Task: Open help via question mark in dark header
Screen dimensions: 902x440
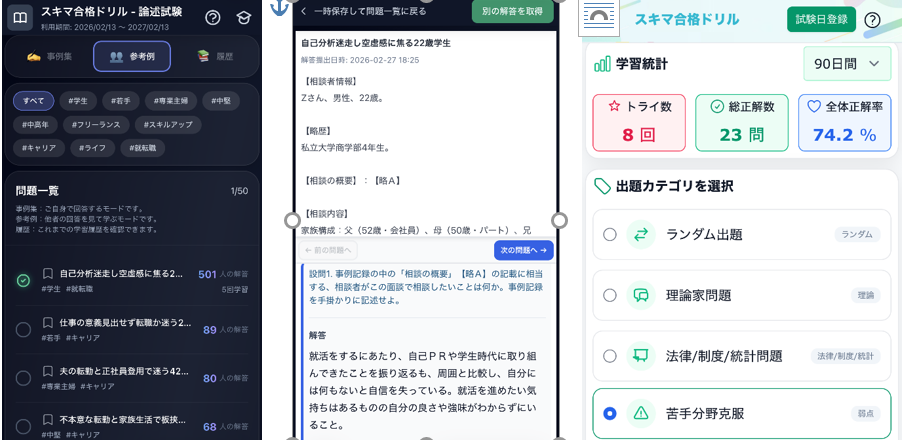Action: tap(212, 18)
